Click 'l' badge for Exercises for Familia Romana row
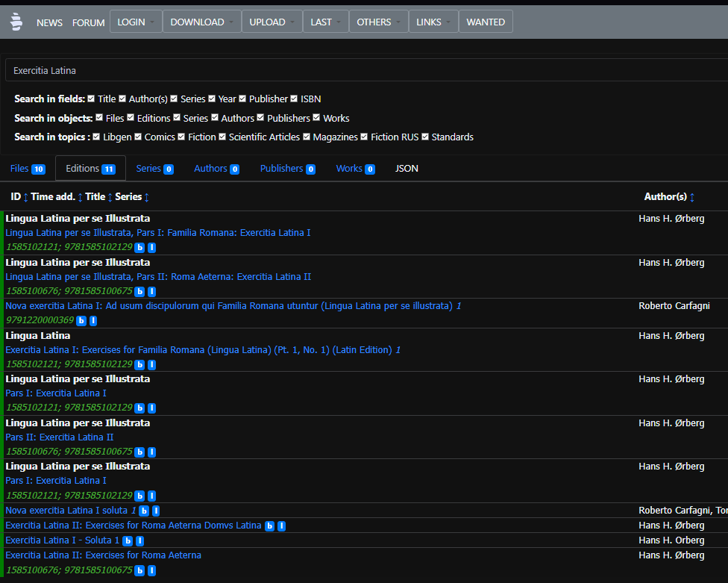 click(151, 365)
